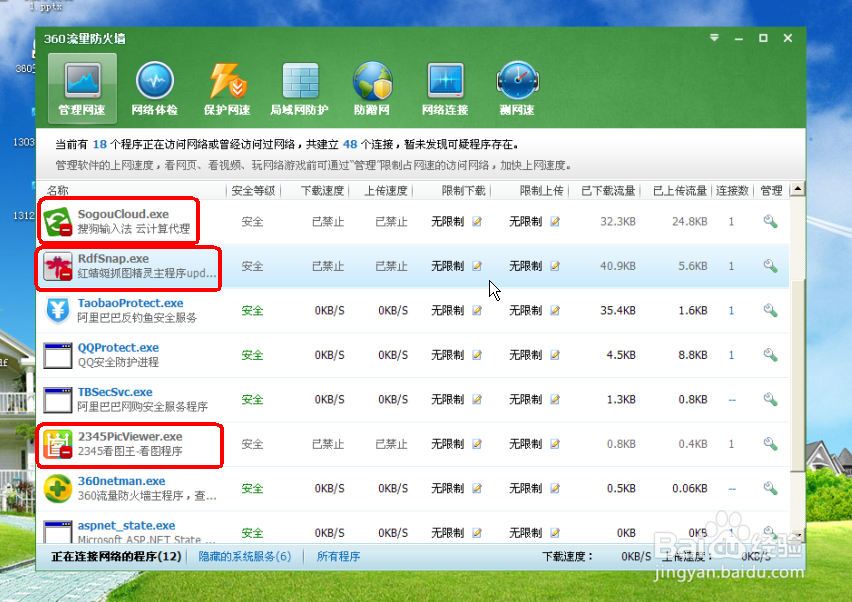The image size is (852, 602).
Task: Edit upload limit for RdfSnap.exe
Action: click(x=555, y=266)
